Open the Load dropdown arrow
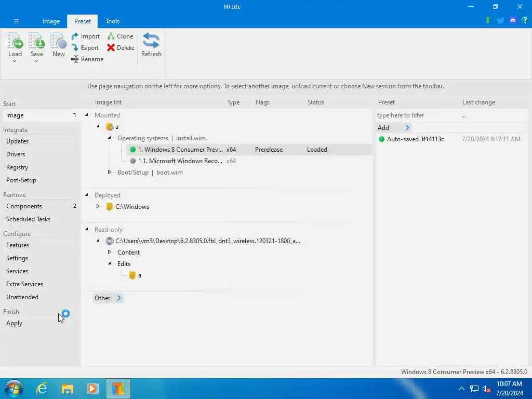The image size is (532, 399). click(x=15, y=61)
